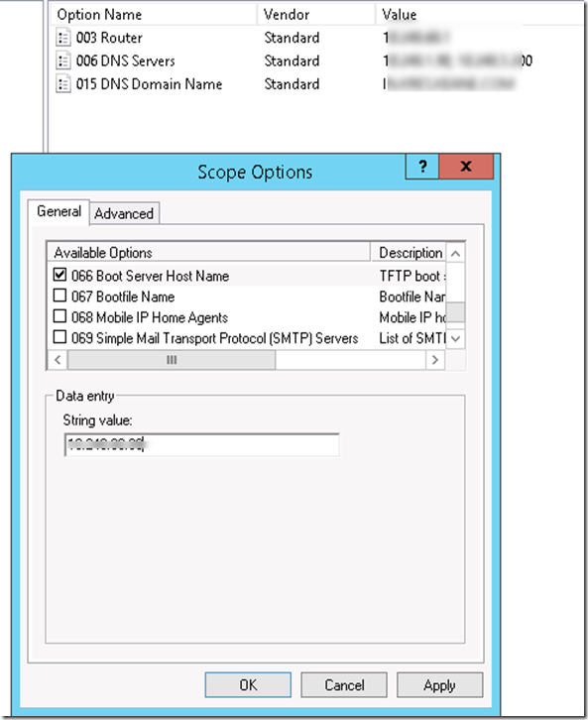588x720 pixels.
Task: Click the List of SMTP description cell
Action: pos(412,338)
